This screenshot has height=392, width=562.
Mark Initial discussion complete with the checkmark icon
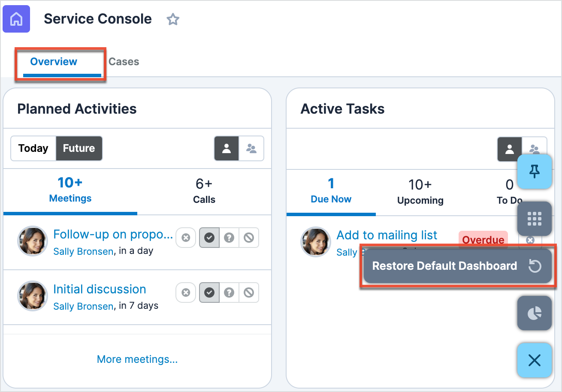pyautogui.click(x=209, y=292)
